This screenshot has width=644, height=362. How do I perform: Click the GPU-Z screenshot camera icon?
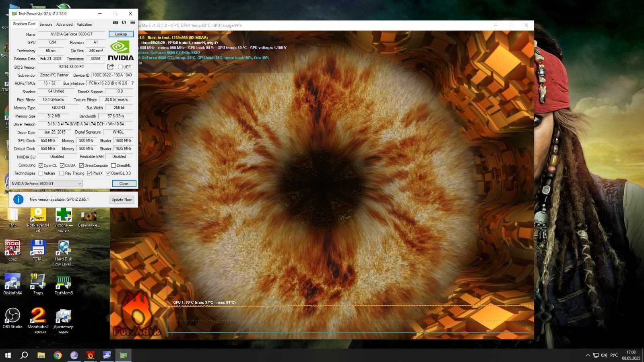[x=116, y=23]
